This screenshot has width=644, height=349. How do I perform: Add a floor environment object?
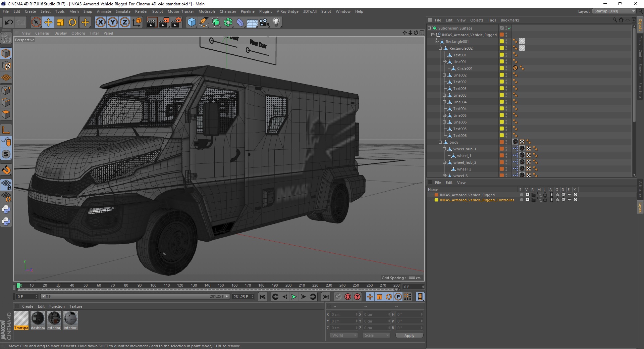252,22
